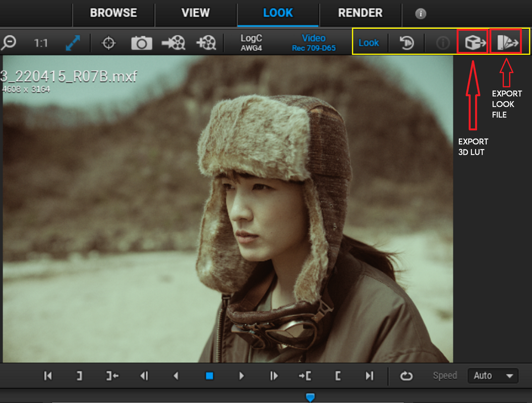Viewport: 532px width, 403px height.
Task: Play the clip in reverse
Action: click(176, 376)
